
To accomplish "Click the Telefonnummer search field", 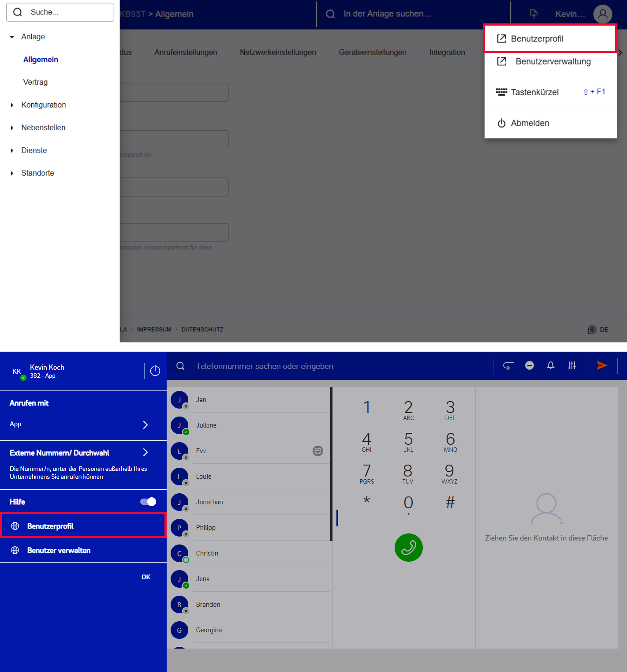I will 265,366.
